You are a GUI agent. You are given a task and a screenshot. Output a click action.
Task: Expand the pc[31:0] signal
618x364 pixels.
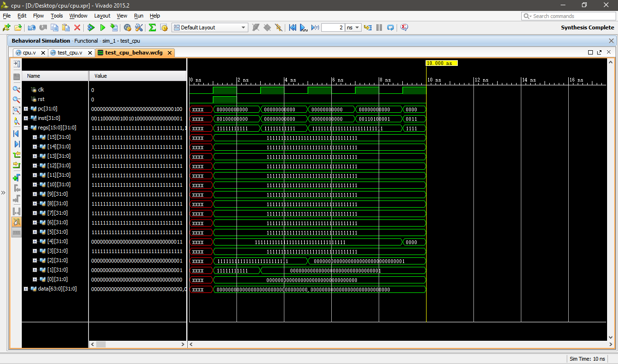tap(26, 109)
